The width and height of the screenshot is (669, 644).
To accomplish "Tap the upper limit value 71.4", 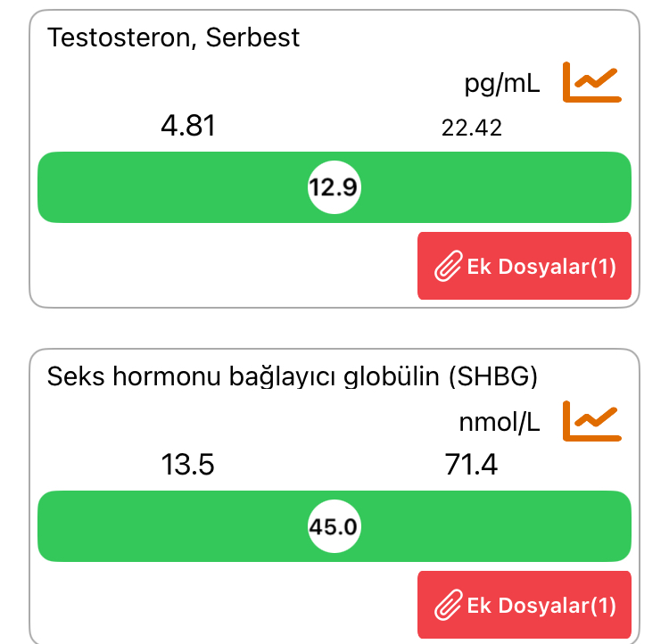I will coord(471,465).
